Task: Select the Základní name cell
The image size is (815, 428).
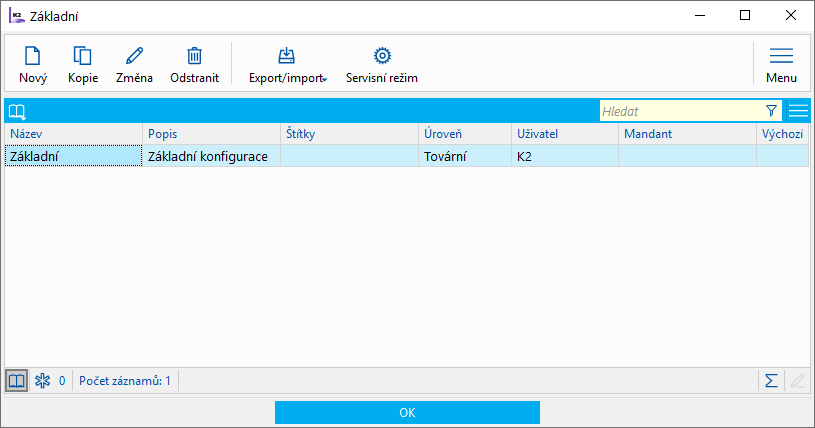Action: tap(73, 156)
